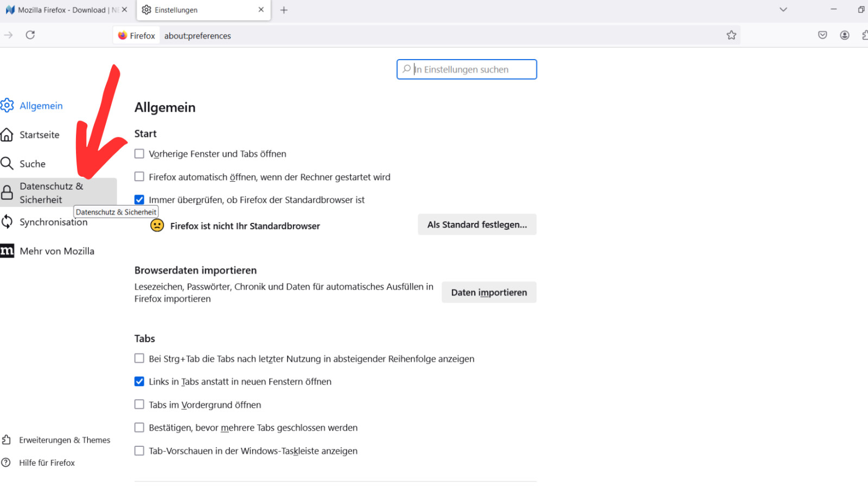The image size is (868, 488).
Task: Reload the page with the refresh icon
Action: [x=30, y=35]
